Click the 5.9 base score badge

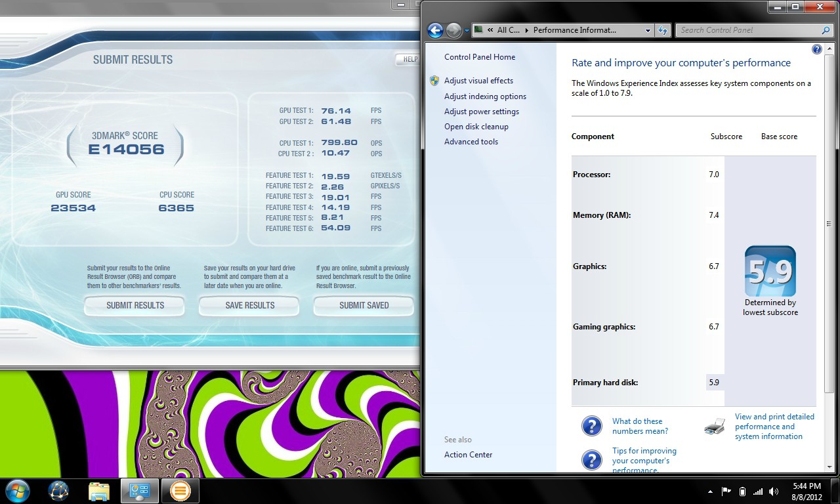click(770, 271)
